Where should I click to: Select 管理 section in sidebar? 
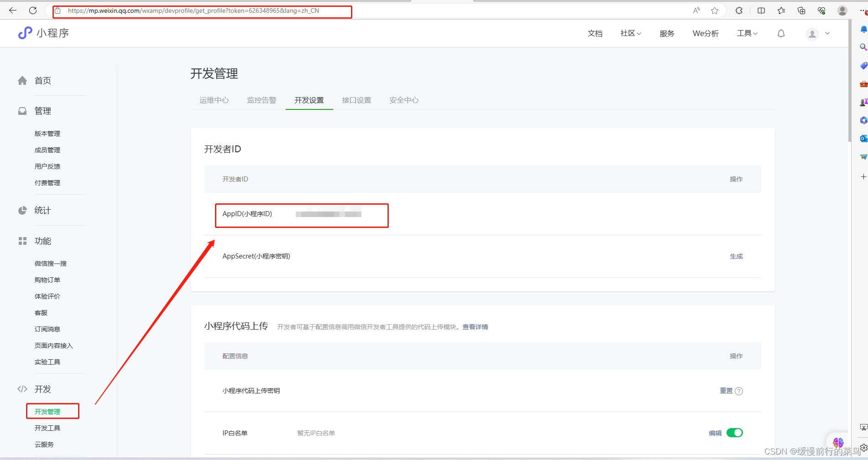(x=43, y=111)
